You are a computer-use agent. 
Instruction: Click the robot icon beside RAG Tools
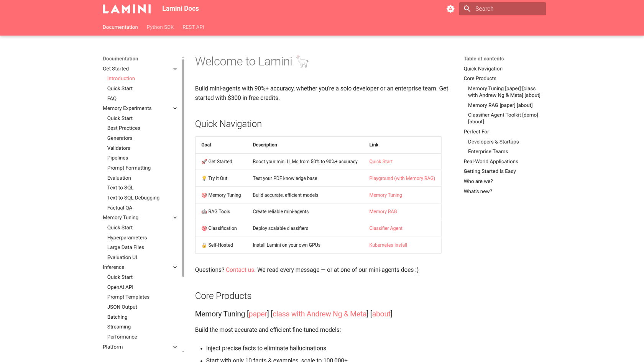click(x=204, y=211)
